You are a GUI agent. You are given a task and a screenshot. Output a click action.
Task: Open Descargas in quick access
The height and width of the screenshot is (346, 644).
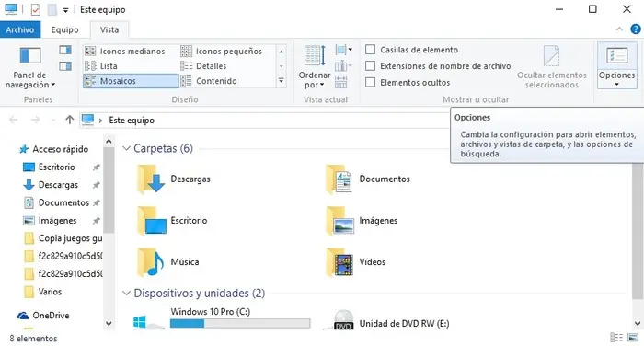pos(58,185)
